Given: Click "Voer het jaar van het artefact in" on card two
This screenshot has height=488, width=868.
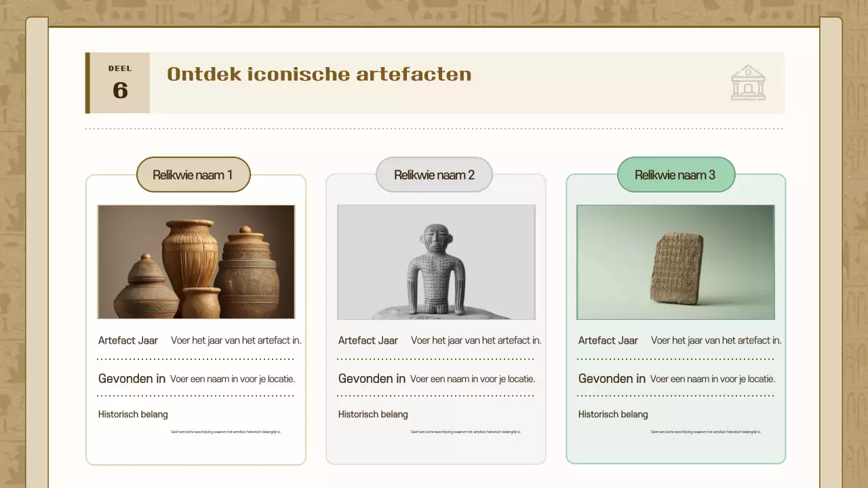Looking at the screenshot, I should click(475, 340).
